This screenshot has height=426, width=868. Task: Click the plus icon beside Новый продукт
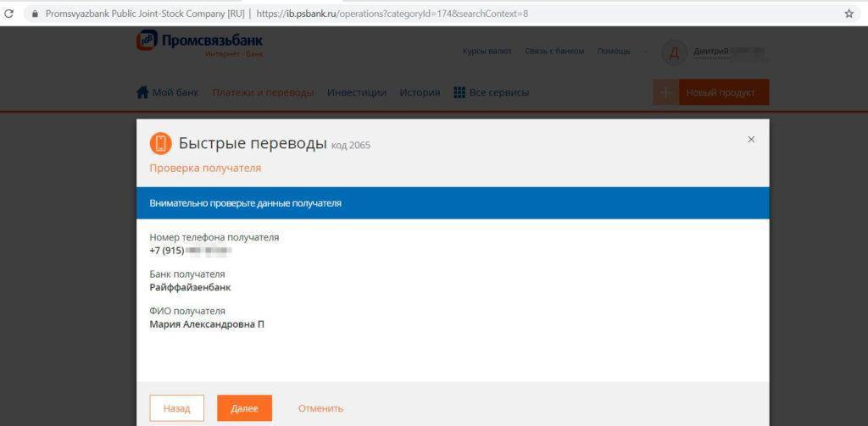[x=665, y=92]
